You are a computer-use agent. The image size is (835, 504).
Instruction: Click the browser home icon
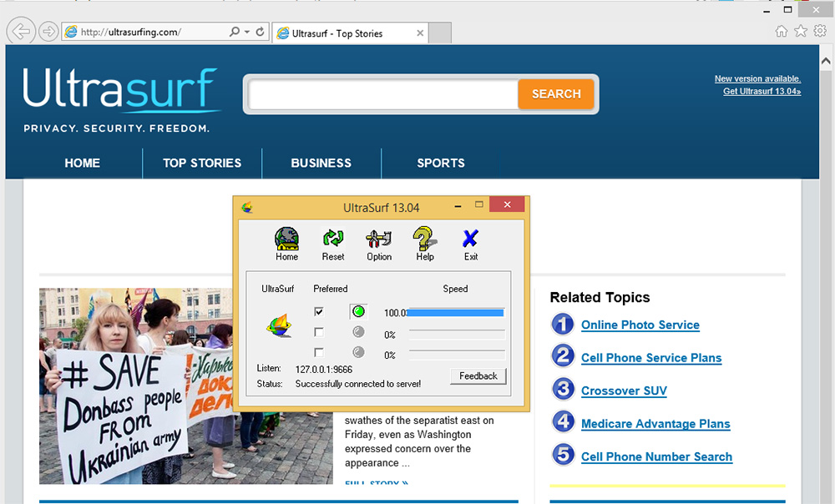pos(781,30)
